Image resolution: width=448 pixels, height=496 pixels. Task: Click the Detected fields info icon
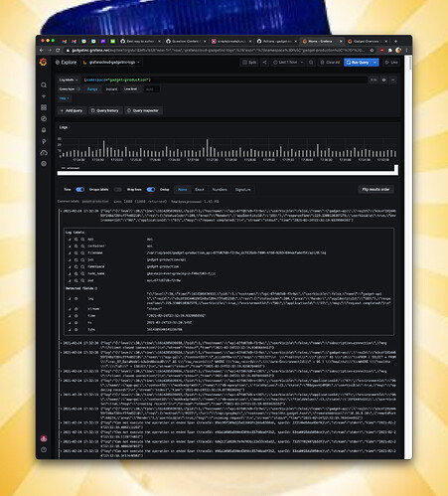(x=96, y=288)
